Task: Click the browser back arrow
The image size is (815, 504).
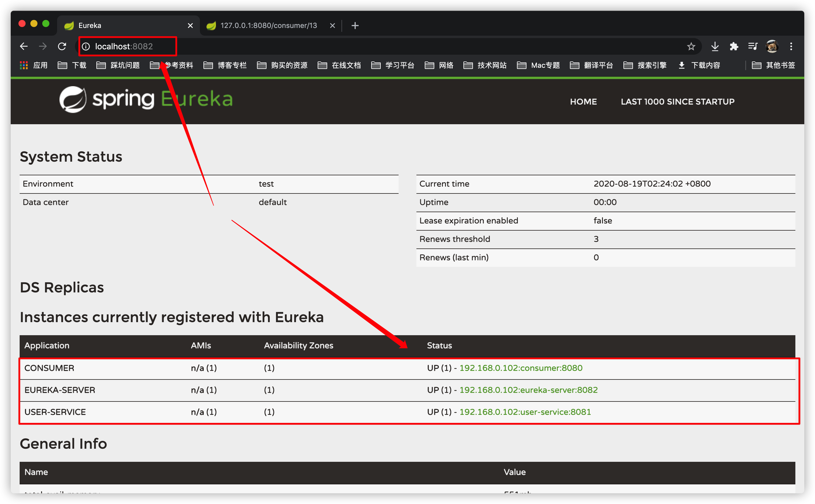Action: pos(24,46)
